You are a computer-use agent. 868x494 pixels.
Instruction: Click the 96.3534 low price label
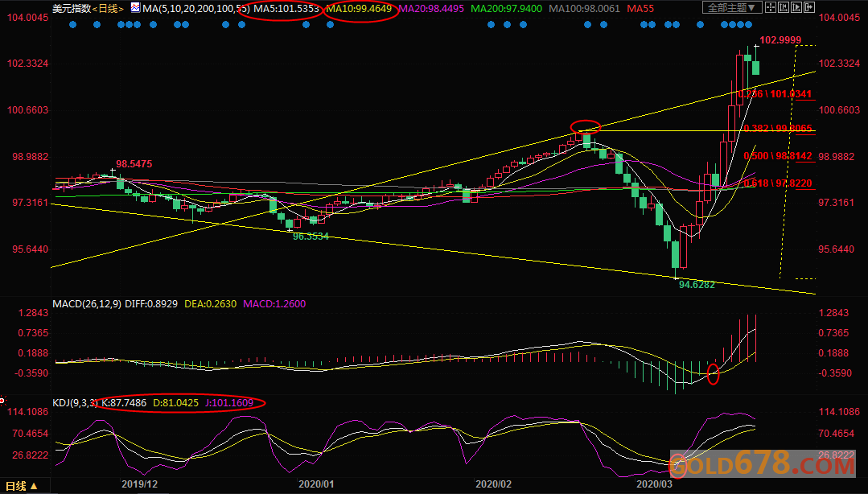tap(311, 237)
